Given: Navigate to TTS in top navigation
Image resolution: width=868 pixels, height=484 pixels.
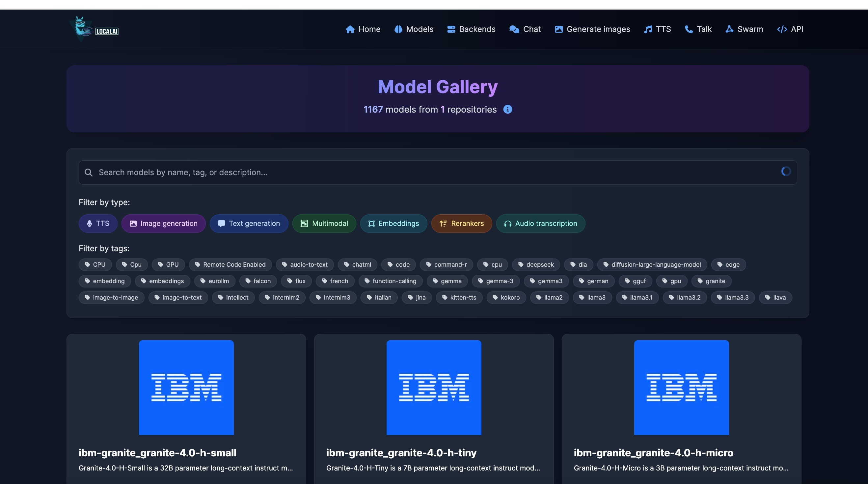Looking at the screenshot, I should (657, 29).
